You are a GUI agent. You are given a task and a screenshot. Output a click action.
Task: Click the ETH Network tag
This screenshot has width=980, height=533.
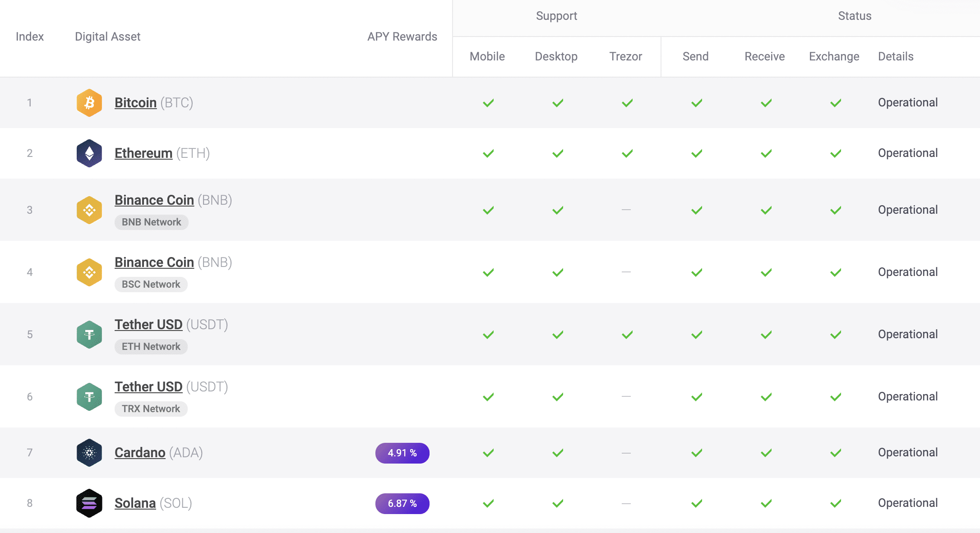tap(151, 346)
